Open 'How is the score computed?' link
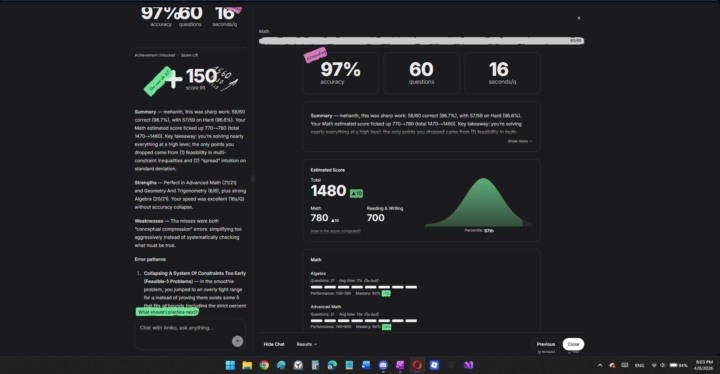The width and height of the screenshot is (720, 374). click(x=335, y=231)
